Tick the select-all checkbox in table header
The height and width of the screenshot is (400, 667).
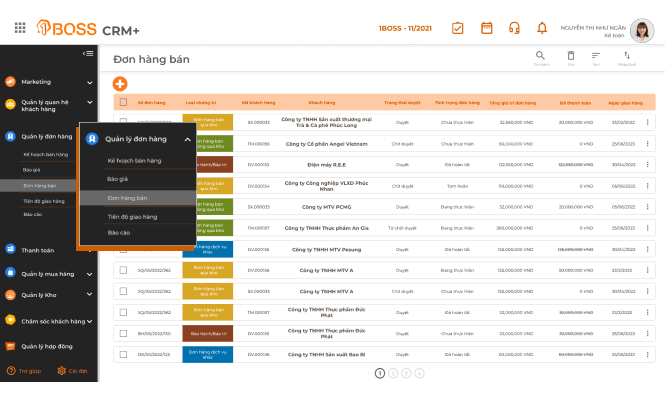click(123, 102)
